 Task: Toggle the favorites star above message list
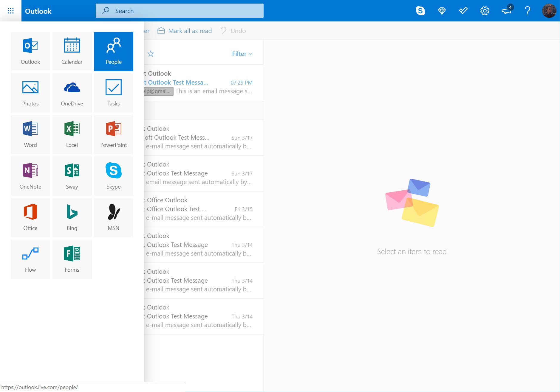point(151,54)
